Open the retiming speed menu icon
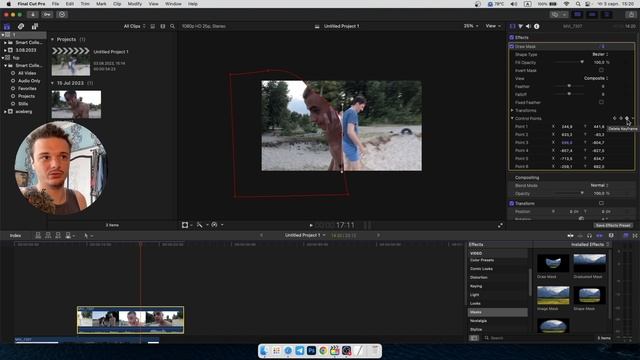This screenshot has width=640, height=360. click(214, 225)
